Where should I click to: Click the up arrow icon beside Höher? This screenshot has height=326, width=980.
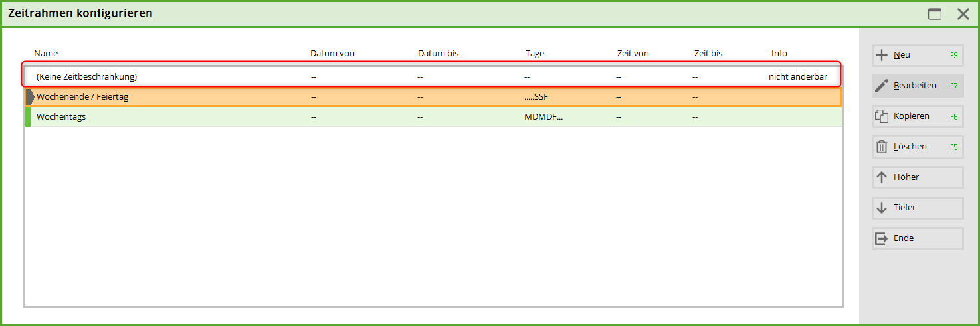(882, 177)
